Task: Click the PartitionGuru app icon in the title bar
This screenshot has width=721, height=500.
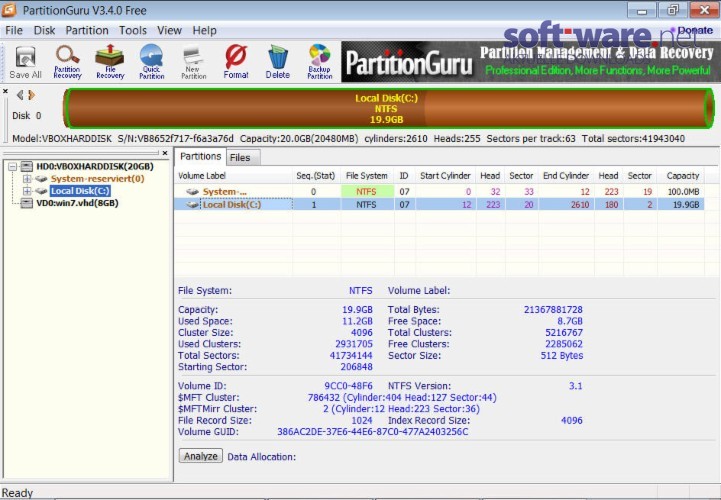Action: coord(9,10)
